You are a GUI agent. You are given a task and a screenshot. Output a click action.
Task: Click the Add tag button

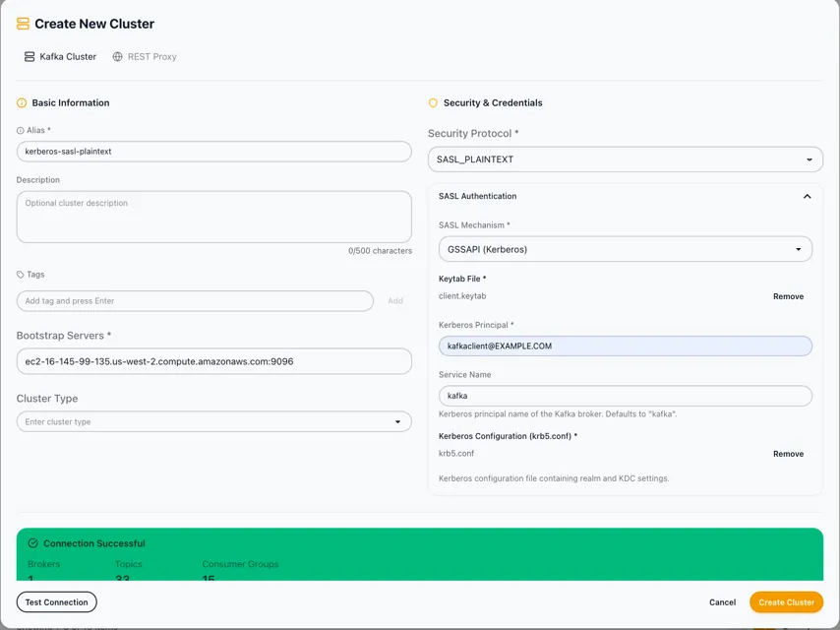click(395, 301)
